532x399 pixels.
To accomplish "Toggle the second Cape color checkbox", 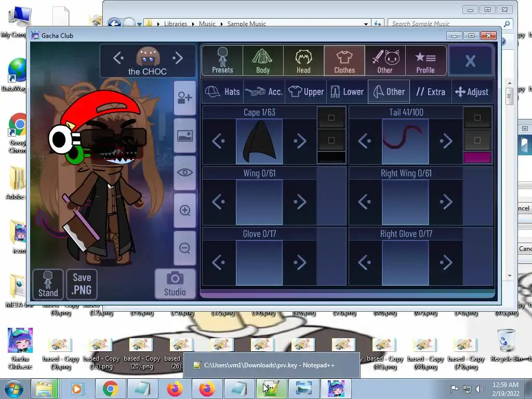I will [x=331, y=140].
